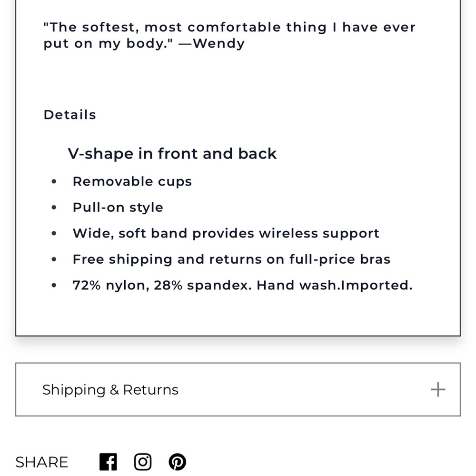Click the SHARE label text

coord(42,462)
